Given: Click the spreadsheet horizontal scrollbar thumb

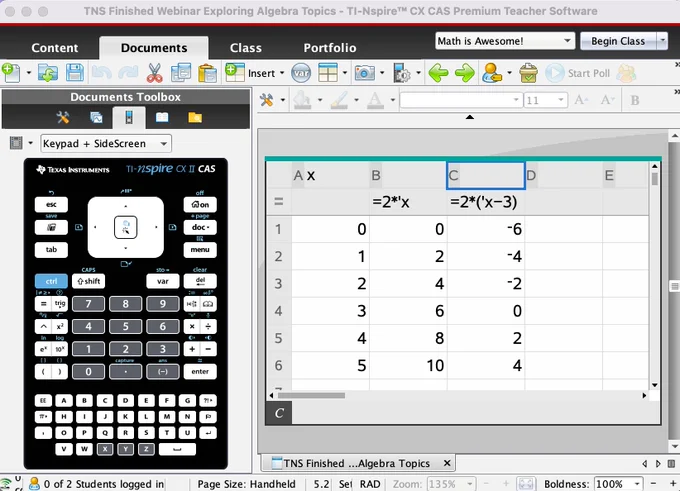Looking at the screenshot, I should pyautogui.click(x=311, y=395).
